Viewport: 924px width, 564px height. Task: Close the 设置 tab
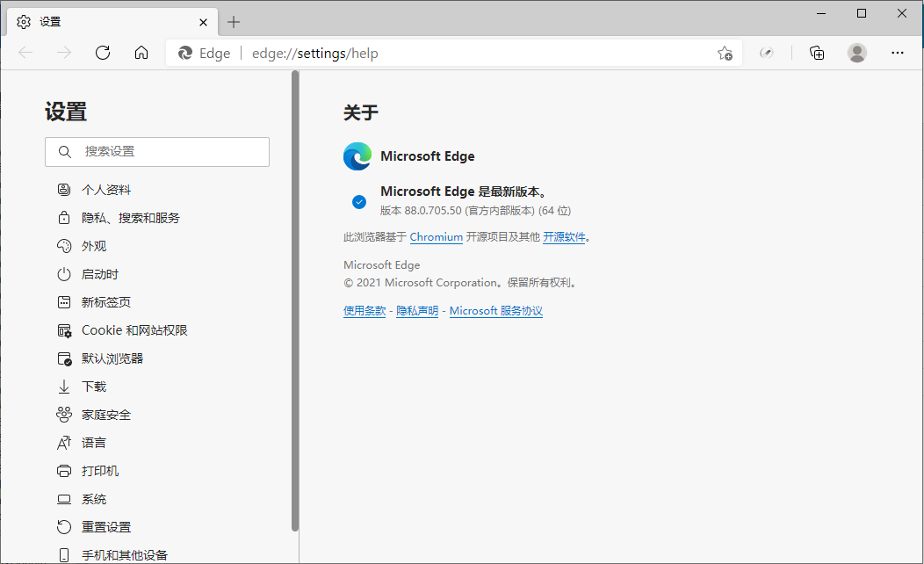(x=203, y=22)
